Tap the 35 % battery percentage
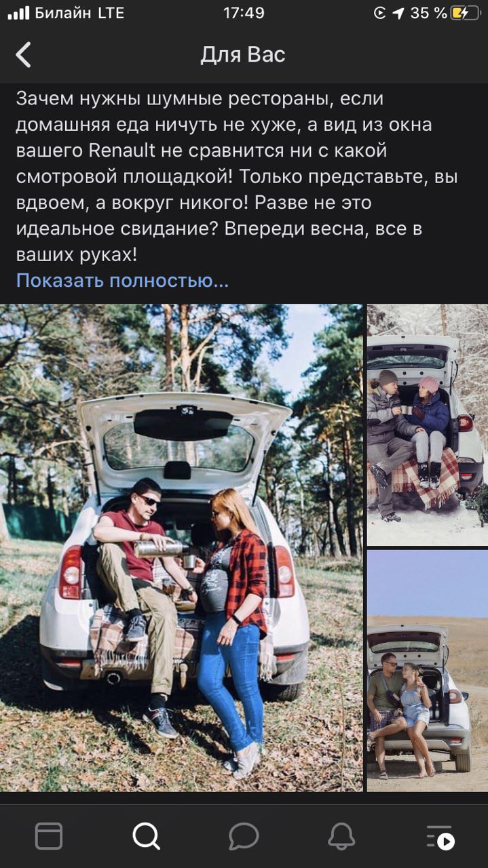This screenshot has width=488, height=868. pyautogui.click(x=429, y=13)
